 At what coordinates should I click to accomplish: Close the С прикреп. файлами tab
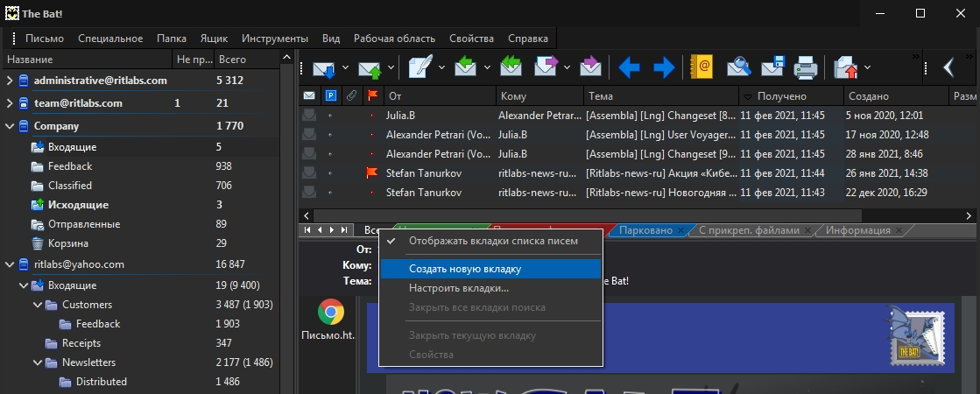pyautogui.click(x=807, y=230)
